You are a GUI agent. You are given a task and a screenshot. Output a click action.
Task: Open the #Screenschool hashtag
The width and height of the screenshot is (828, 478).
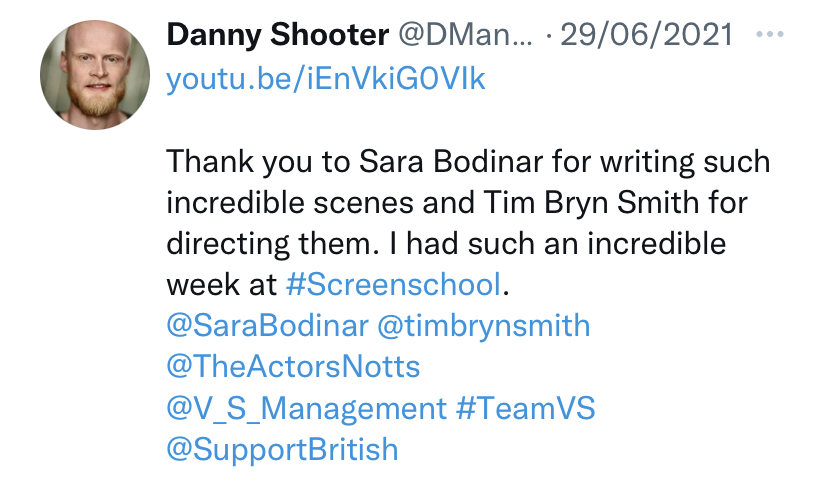(x=392, y=284)
